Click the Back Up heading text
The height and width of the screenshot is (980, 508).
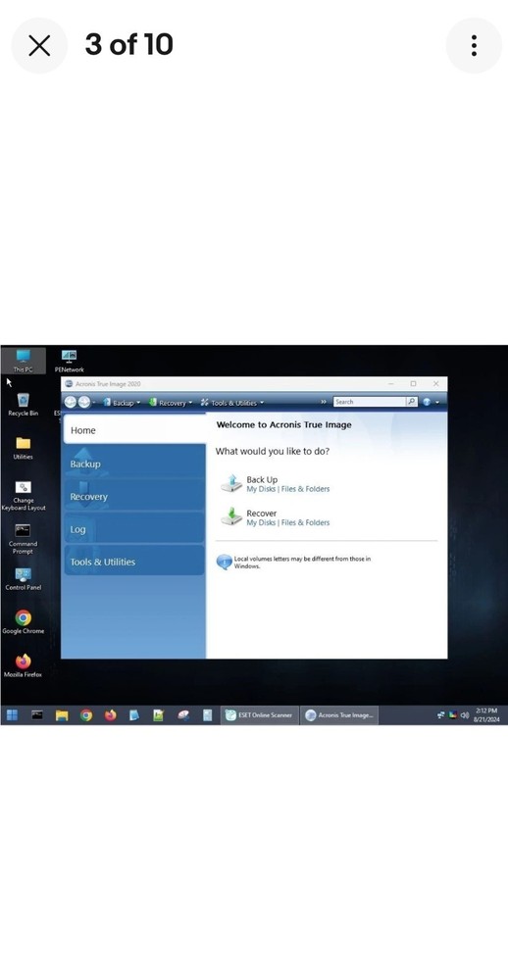[262, 480]
